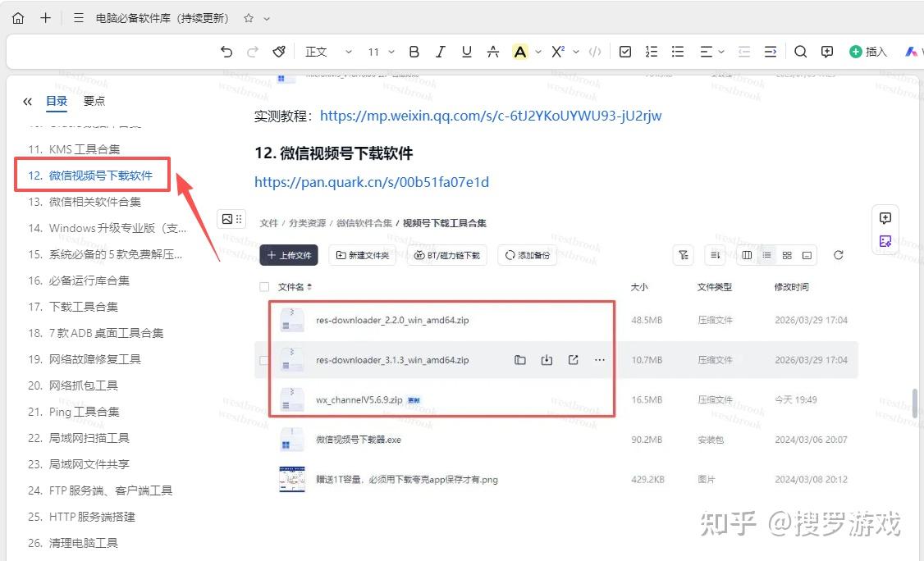Screen dimensions: 924x561
Task: Open the filter icon in file toolbar
Action: tap(683, 255)
